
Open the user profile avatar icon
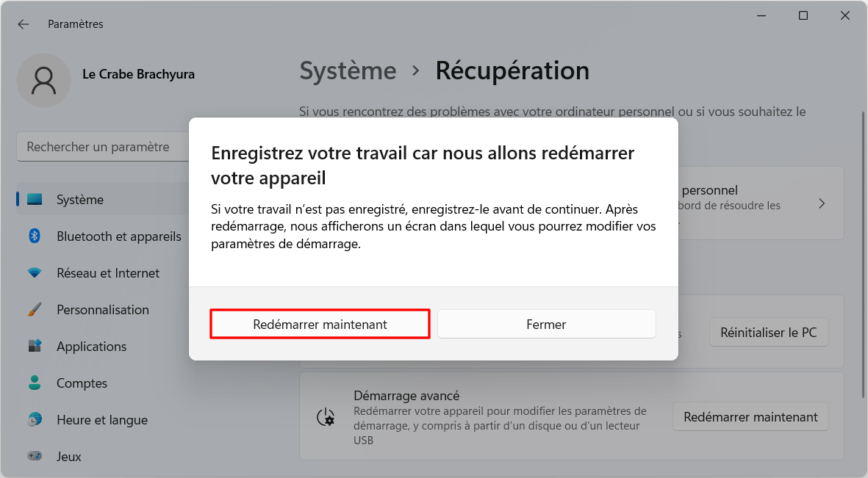tap(44, 80)
